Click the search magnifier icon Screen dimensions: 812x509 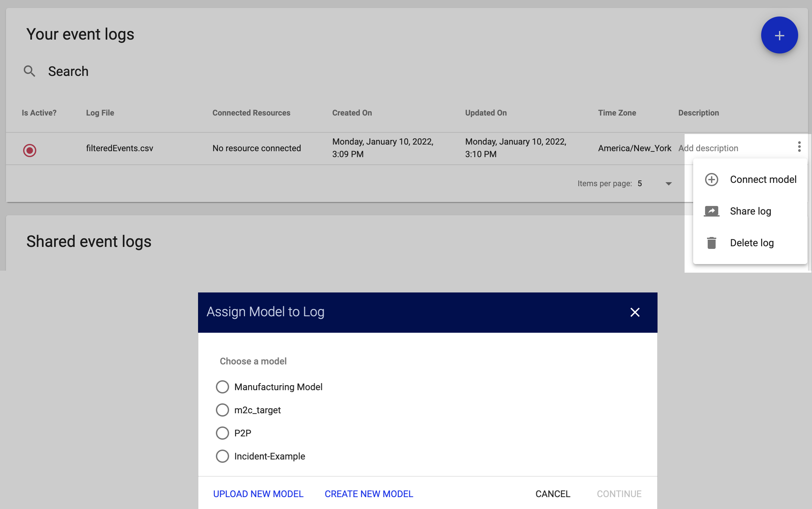click(x=29, y=71)
